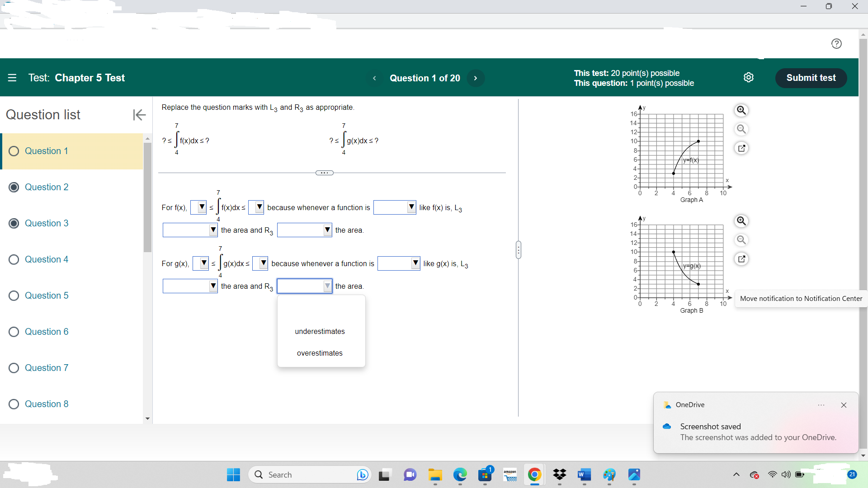Choose 'underestimates' from the open list
This screenshot has width=868, height=488.
320,332
